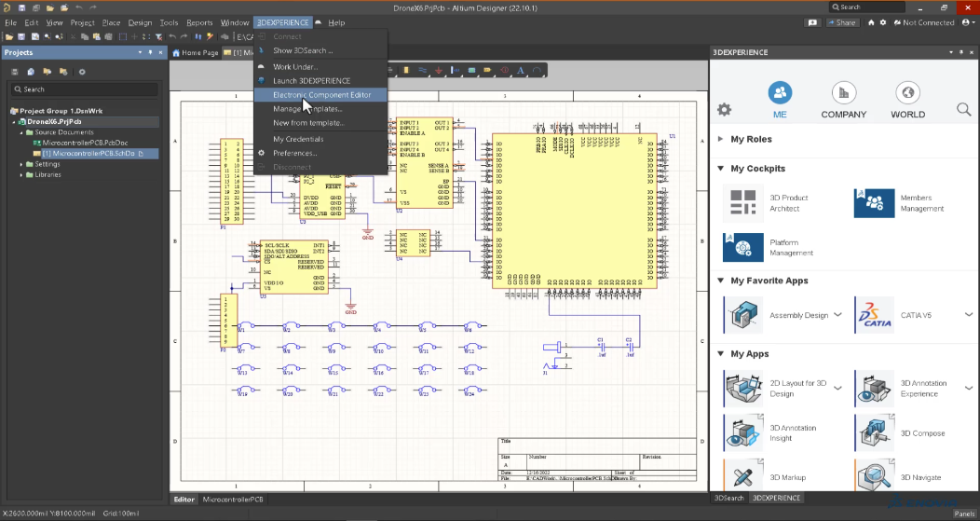
Task: Expand the Libraries folder in Projects tree
Action: click(x=21, y=175)
